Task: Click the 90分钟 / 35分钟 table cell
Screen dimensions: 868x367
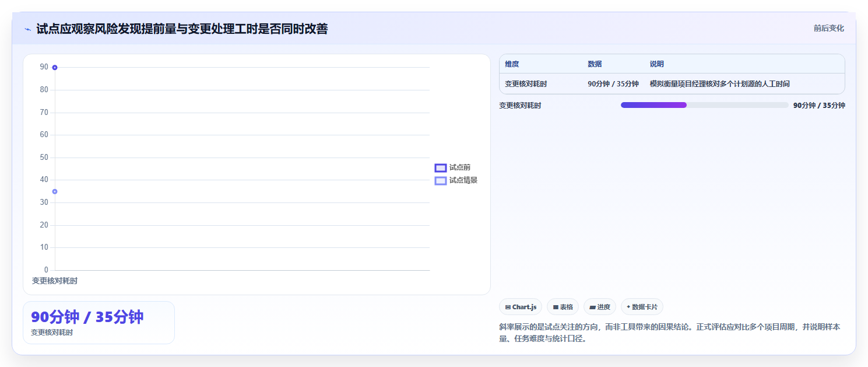Action: coord(613,84)
